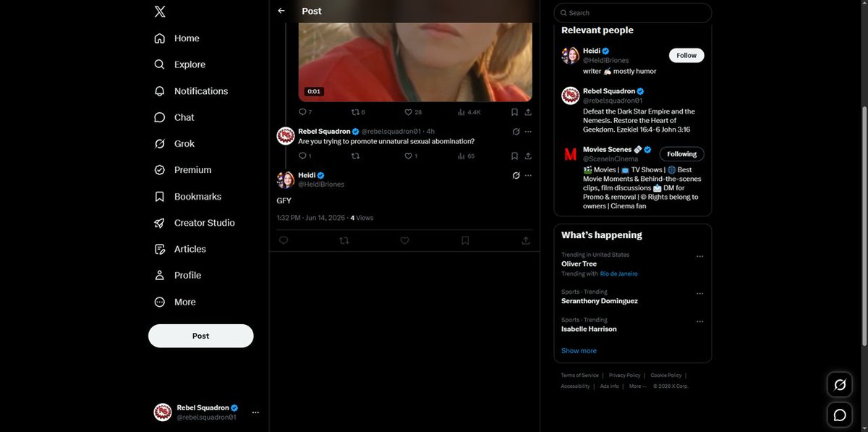Play the video thumbnail

coord(415,62)
